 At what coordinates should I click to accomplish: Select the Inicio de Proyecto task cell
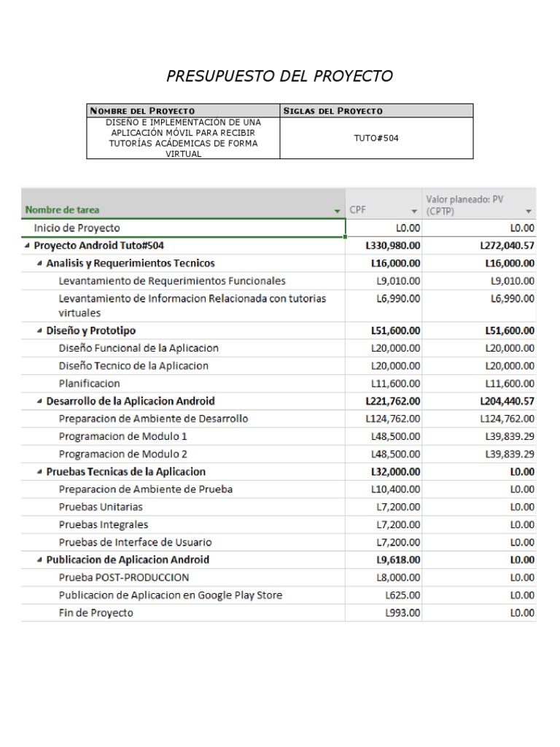coord(183,228)
